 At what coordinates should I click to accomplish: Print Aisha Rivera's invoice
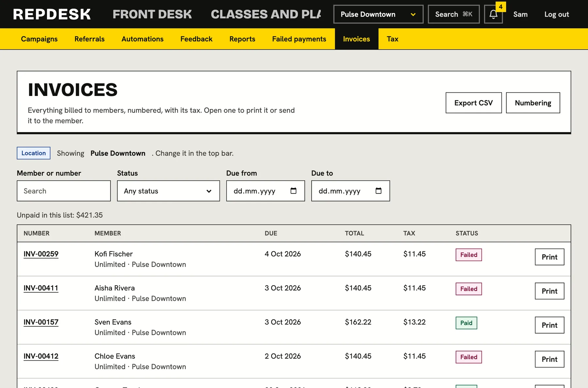549,291
